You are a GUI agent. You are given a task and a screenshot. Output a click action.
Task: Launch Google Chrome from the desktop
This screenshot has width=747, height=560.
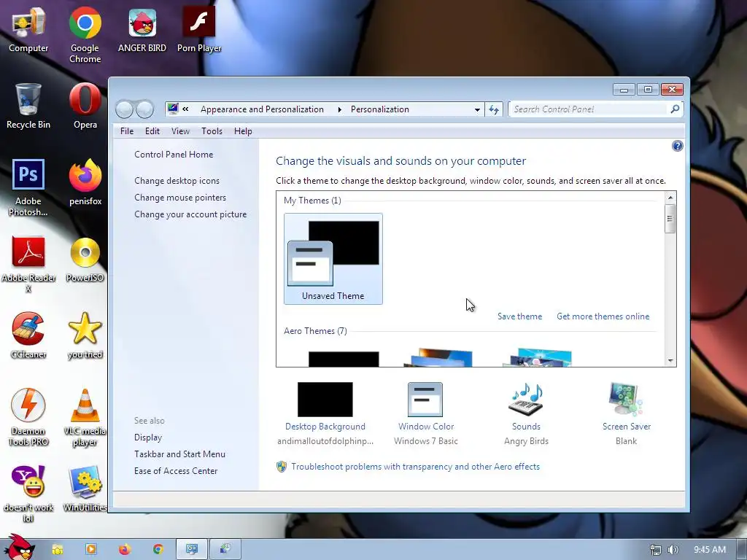(x=85, y=34)
